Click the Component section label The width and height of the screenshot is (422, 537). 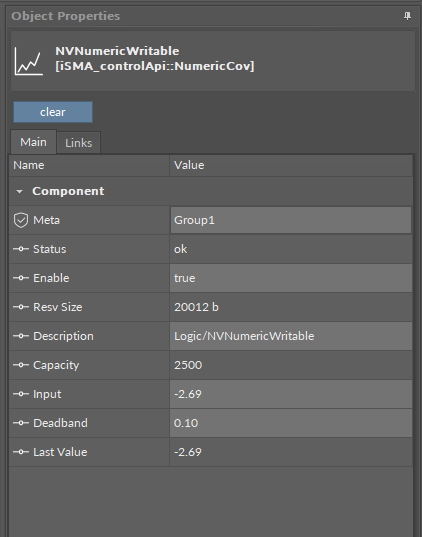(x=68, y=191)
